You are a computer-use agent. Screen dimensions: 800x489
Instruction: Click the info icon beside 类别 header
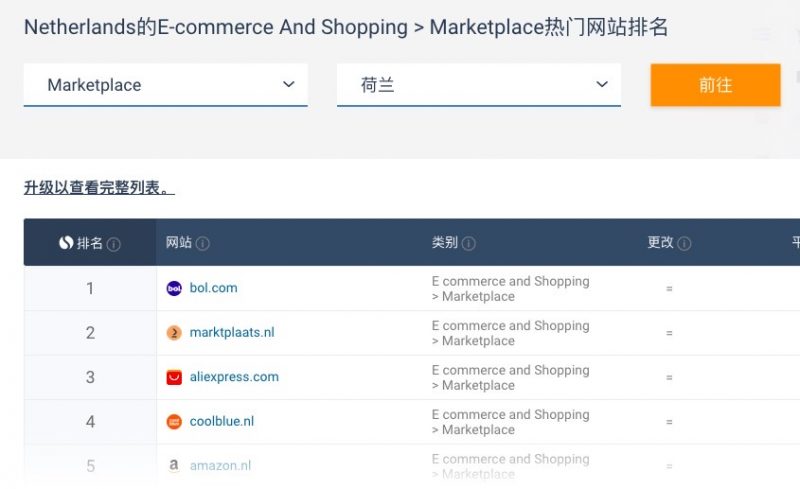click(468, 243)
